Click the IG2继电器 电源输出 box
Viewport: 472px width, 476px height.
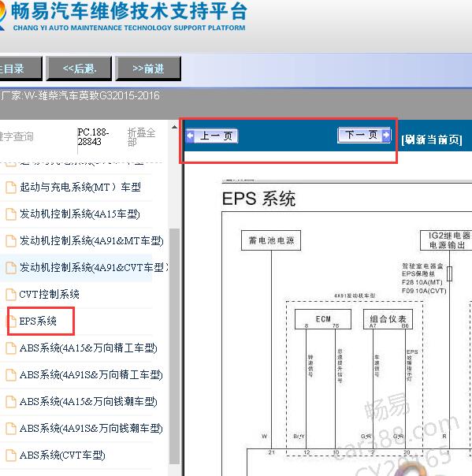coord(446,240)
